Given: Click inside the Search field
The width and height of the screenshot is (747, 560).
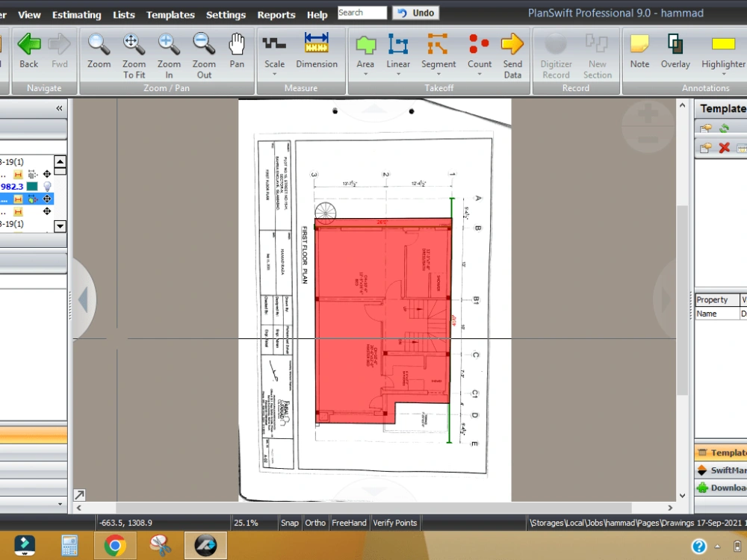Looking at the screenshot, I should coord(362,12).
